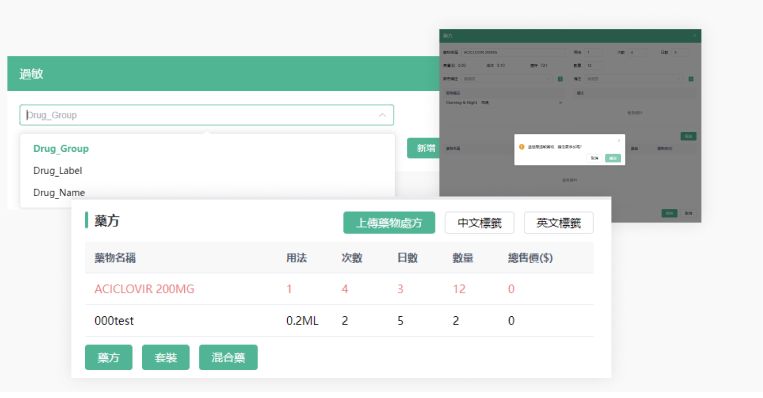Viewport: 763px width, 398px height.
Task: Click the 英文標籤 button
Action: click(559, 223)
